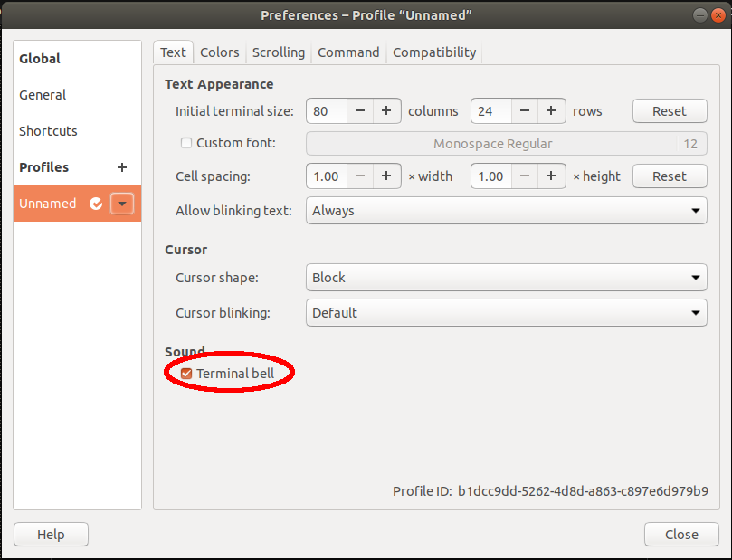Image resolution: width=732 pixels, height=560 pixels.
Task: Select Shortcuts in the sidebar
Action: (x=49, y=131)
